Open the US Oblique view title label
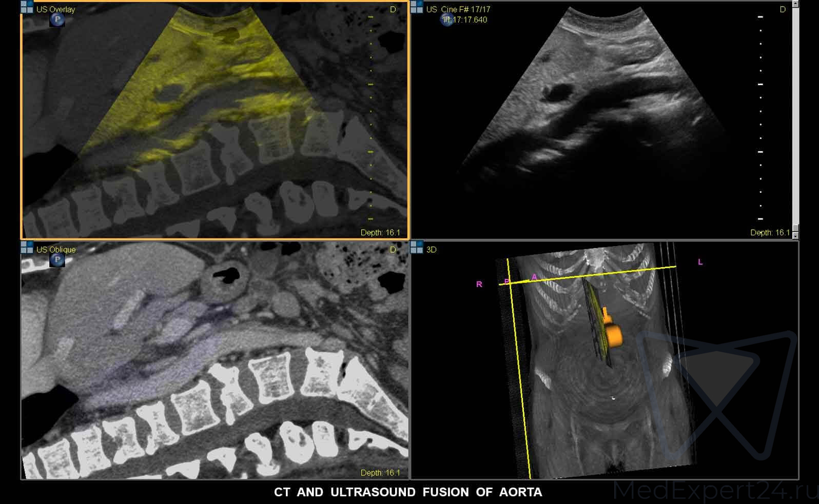 pos(56,250)
